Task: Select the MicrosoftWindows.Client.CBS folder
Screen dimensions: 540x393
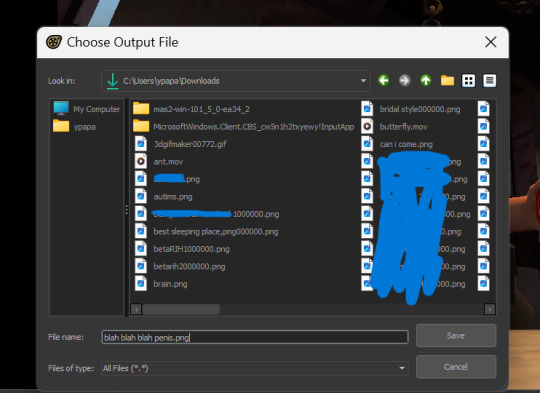Action: 243,127
